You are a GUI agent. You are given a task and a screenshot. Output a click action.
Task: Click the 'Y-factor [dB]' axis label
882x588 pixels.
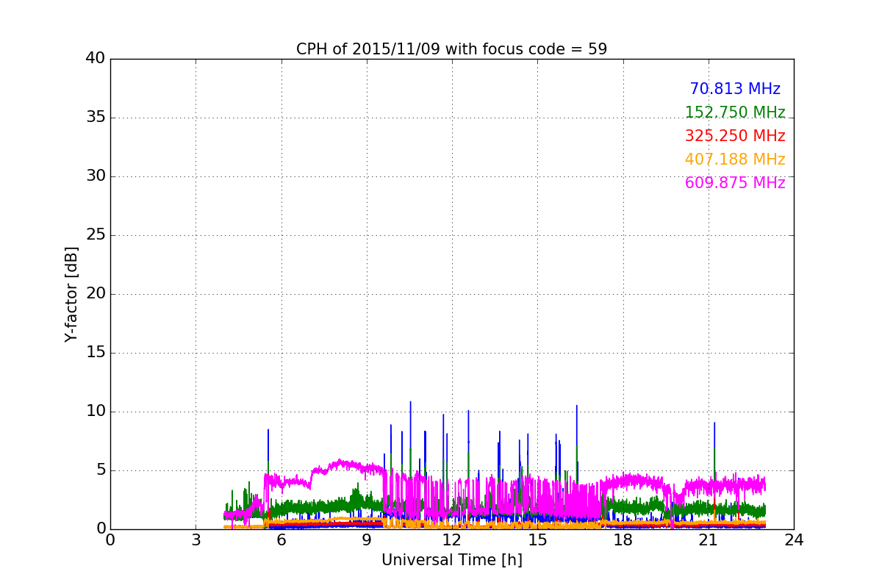point(71,294)
